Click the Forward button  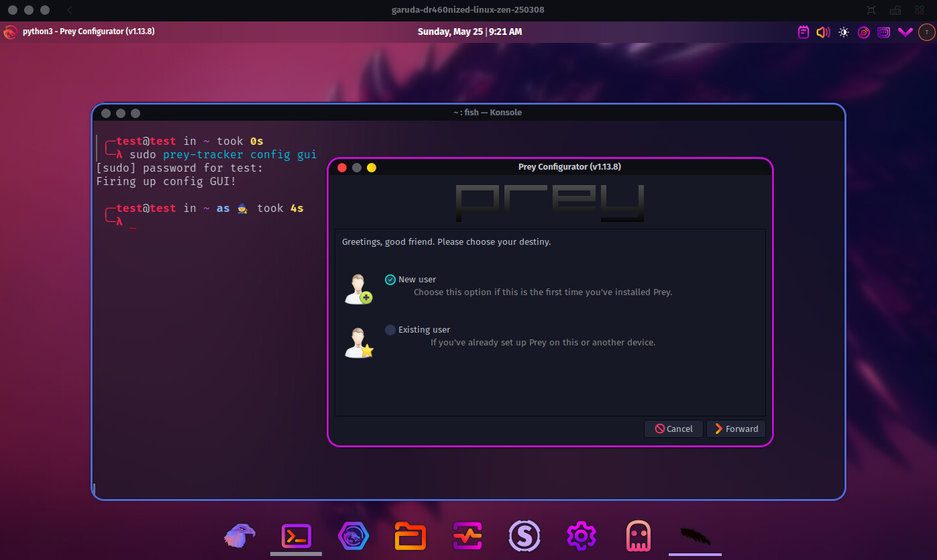coord(736,429)
